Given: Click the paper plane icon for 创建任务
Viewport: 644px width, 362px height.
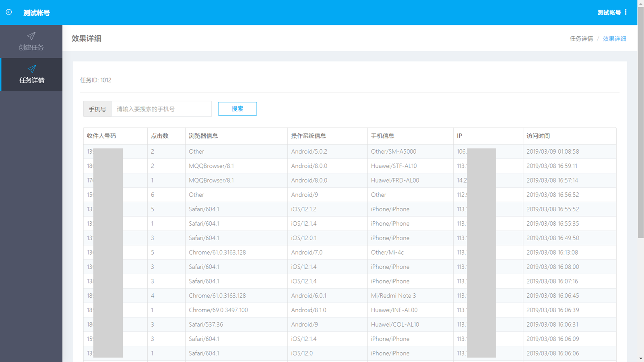Looking at the screenshot, I should [x=31, y=36].
